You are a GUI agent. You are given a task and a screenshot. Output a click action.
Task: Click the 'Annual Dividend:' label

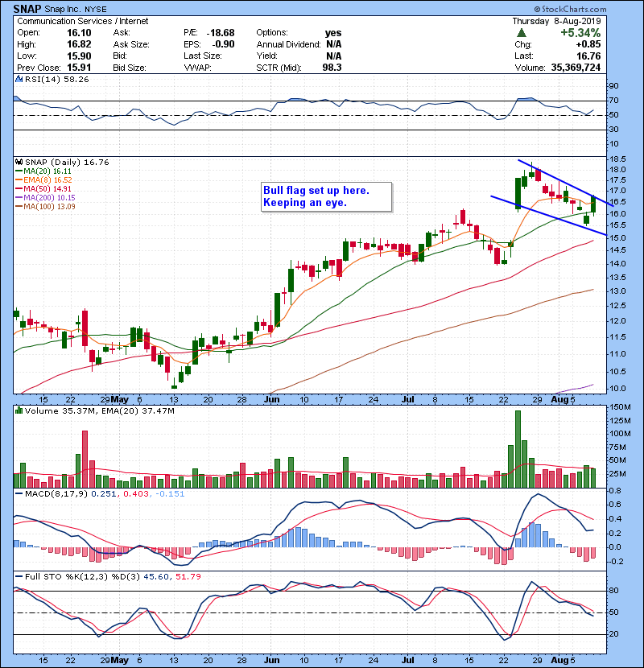pyautogui.click(x=288, y=44)
